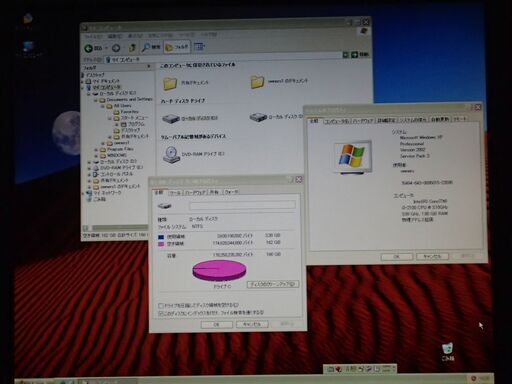Toggle the Folders pane toolbar button
Screen dimensions: 512x384
coord(177,47)
